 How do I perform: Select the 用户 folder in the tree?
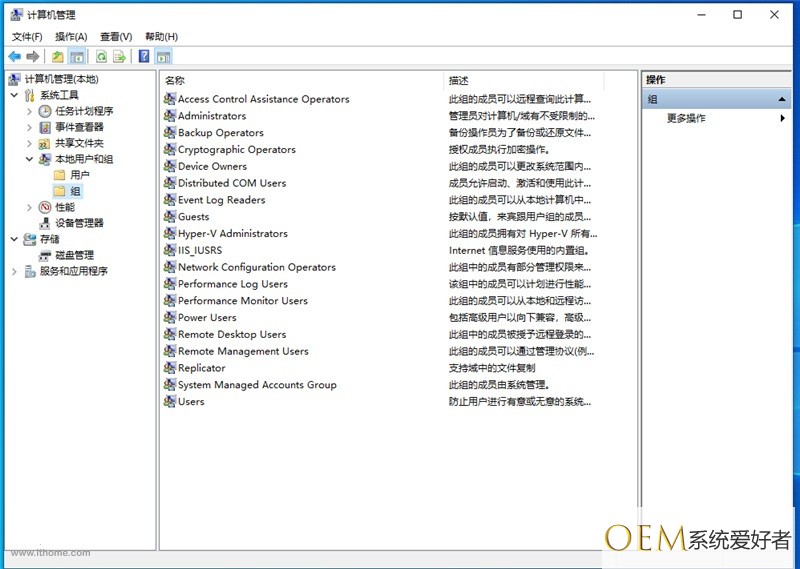pyautogui.click(x=79, y=175)
